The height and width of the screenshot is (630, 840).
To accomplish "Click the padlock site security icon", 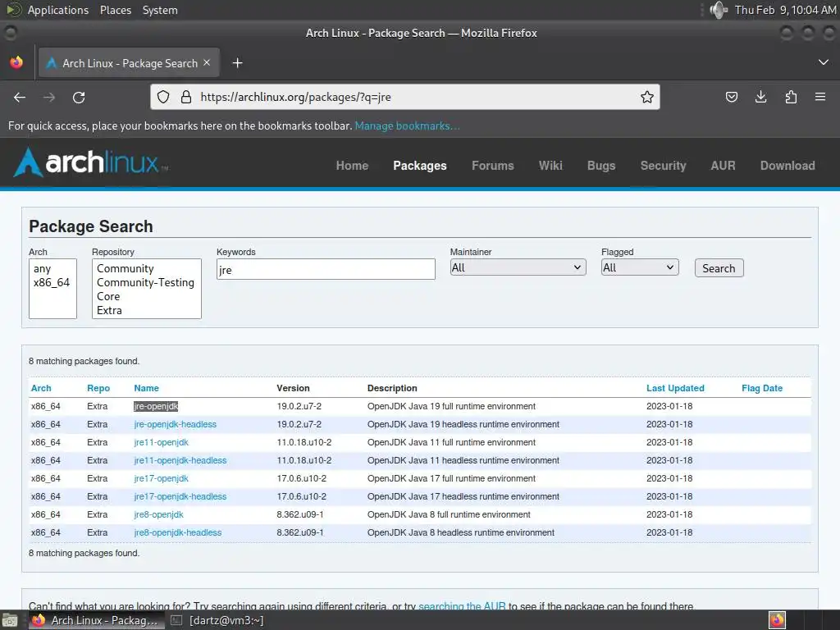I will pos(186,97).
